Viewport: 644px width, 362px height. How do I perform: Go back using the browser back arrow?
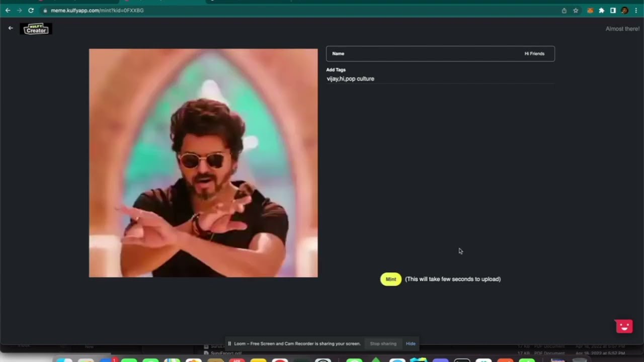coord(8,10)
